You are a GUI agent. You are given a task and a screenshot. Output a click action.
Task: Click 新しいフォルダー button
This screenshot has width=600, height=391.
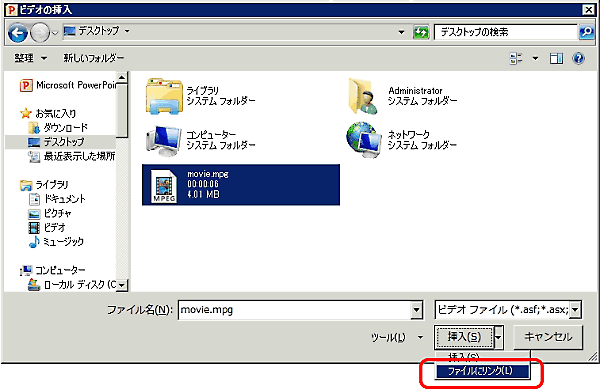coord(94,58)
